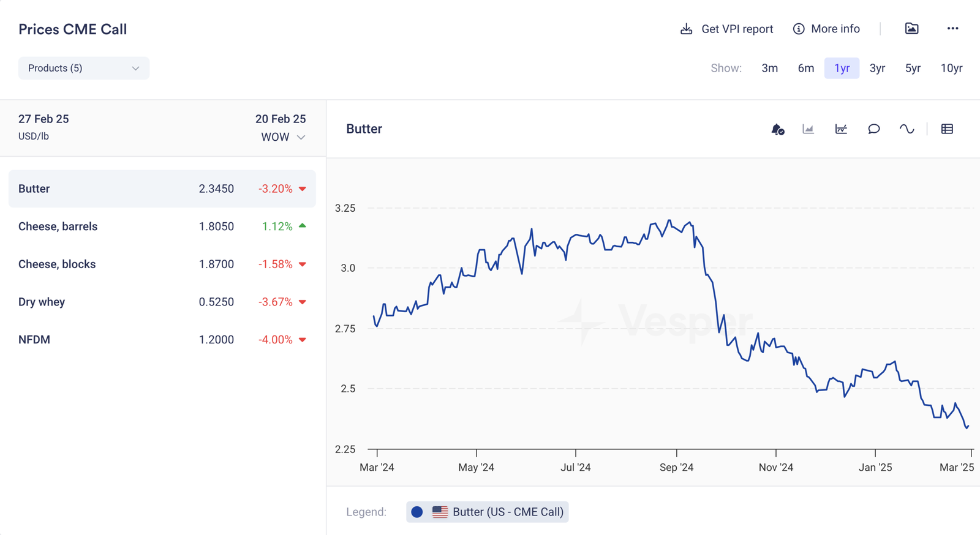Select the 6m time range option
The width and height of the screenshot is (980, 535).
point(805,68)
